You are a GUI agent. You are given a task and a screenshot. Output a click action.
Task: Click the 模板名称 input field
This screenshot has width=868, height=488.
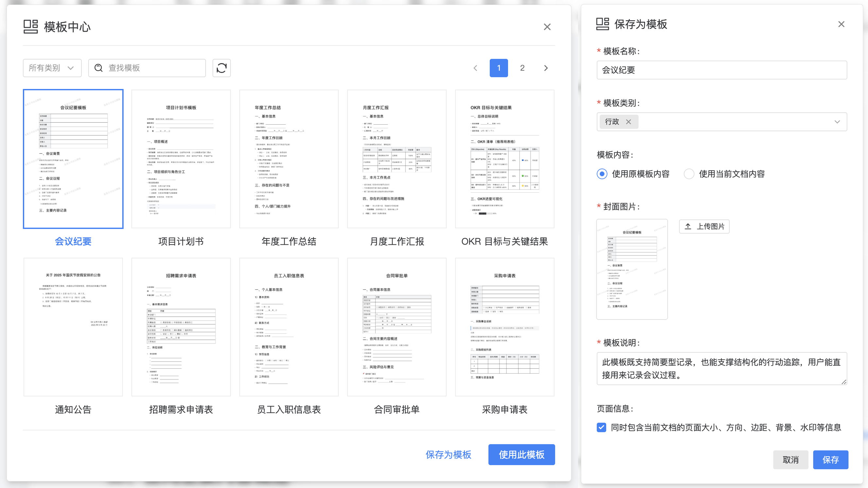722,70
